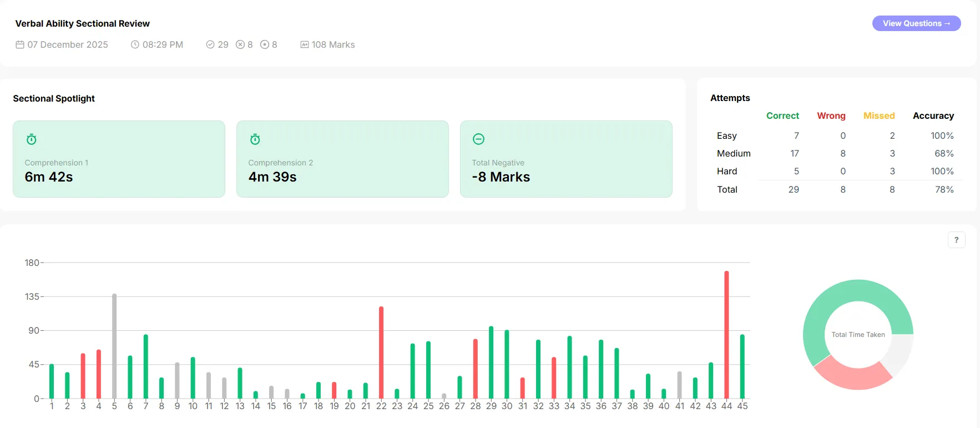Click the Verbal Ability Sectional Review title
980x428 pixels.
83,23
